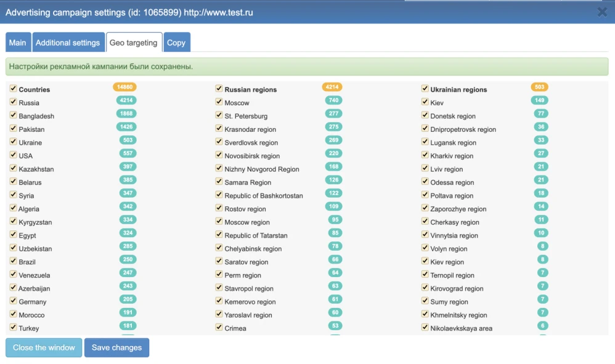Uncheck the USA checkbox

[x=14, y=155]
